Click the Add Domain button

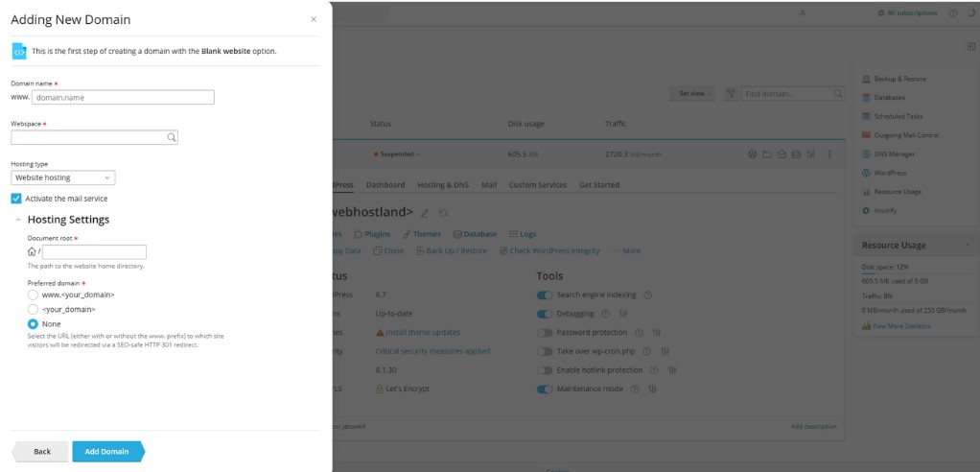(x=106, y=451)
